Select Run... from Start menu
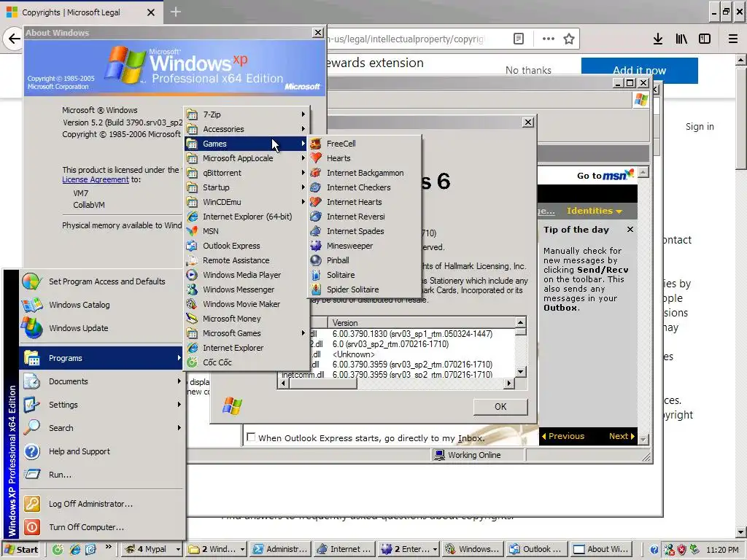 (101, 475)
